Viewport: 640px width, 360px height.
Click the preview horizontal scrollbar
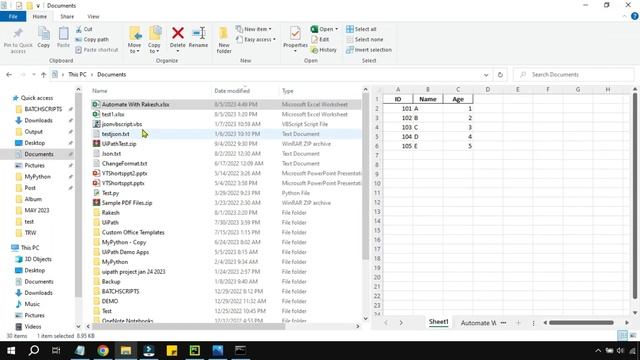[581, 322]
